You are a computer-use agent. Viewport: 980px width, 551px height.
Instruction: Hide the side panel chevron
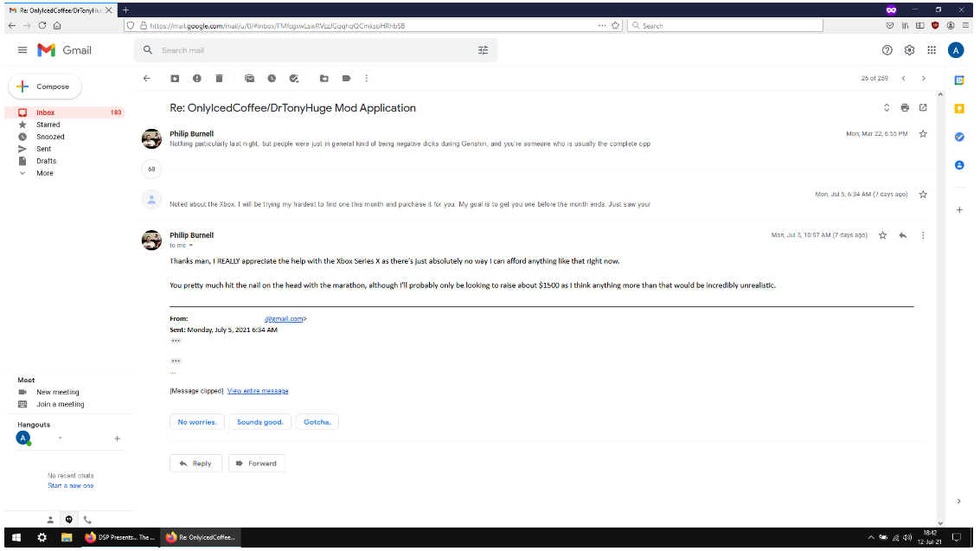tap(959, 501)
